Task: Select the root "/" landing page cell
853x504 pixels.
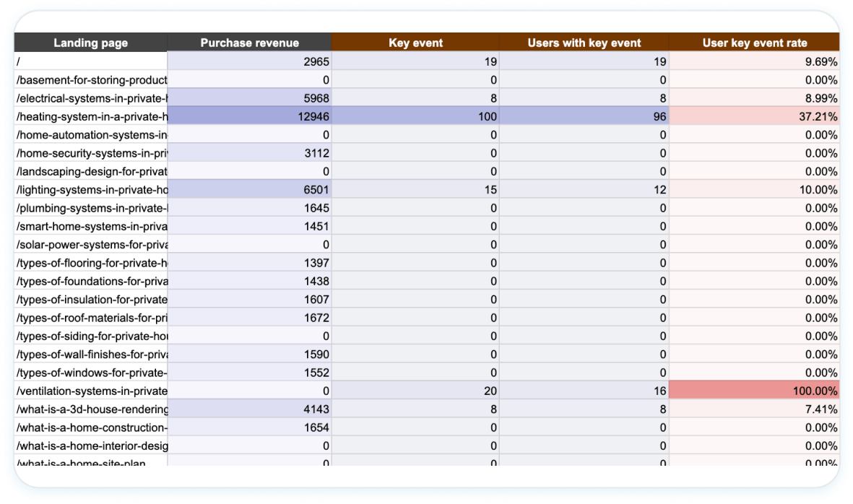Action: 91,61
